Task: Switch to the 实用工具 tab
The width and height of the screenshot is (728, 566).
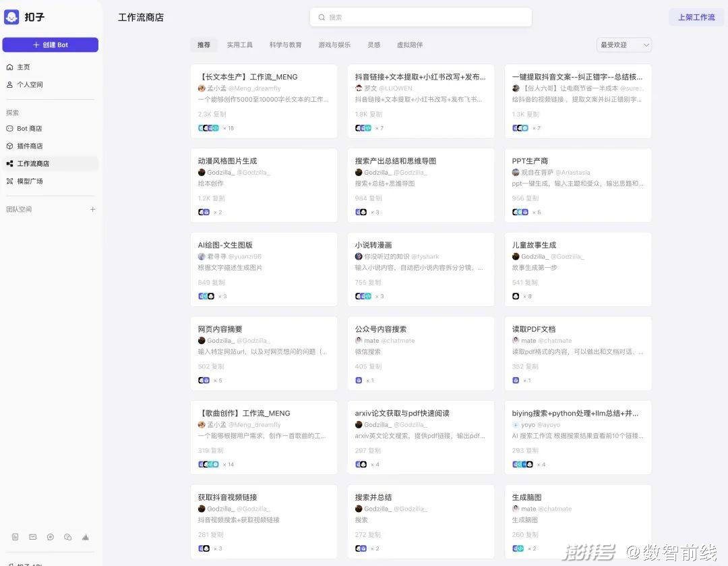Action: click(239, 45)
